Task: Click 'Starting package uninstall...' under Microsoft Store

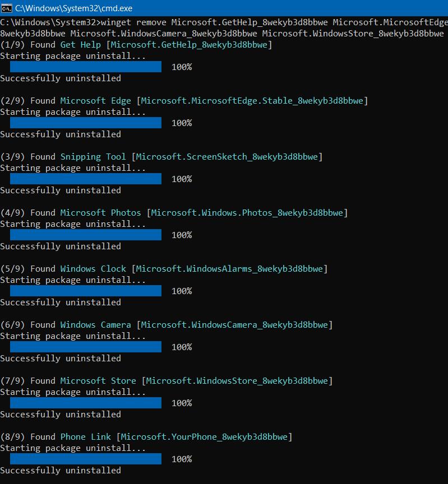Action: (73, 392)
